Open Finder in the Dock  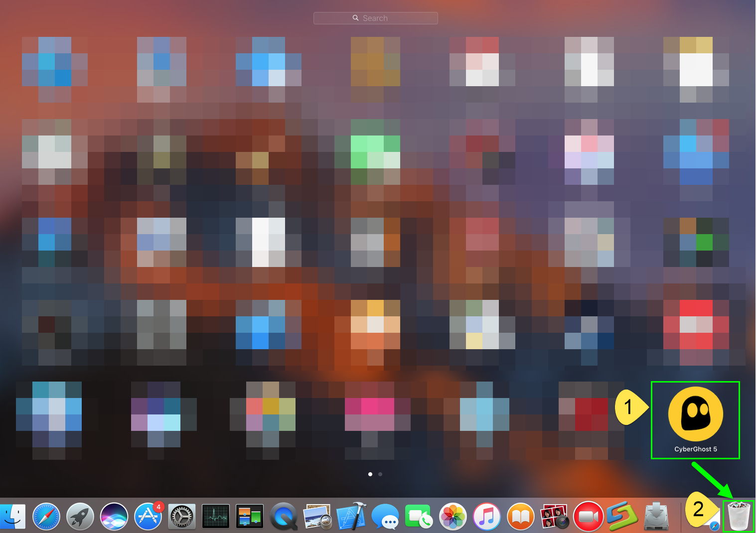pyautogui.click(x=12, y=517)
